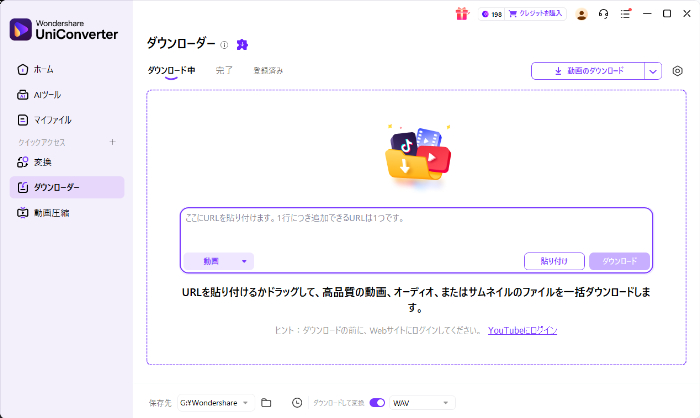The height and width of the screenshot is (418, 700).
Task: Click the クイックアクセス heading text
Action: click(x=42, y=142)
